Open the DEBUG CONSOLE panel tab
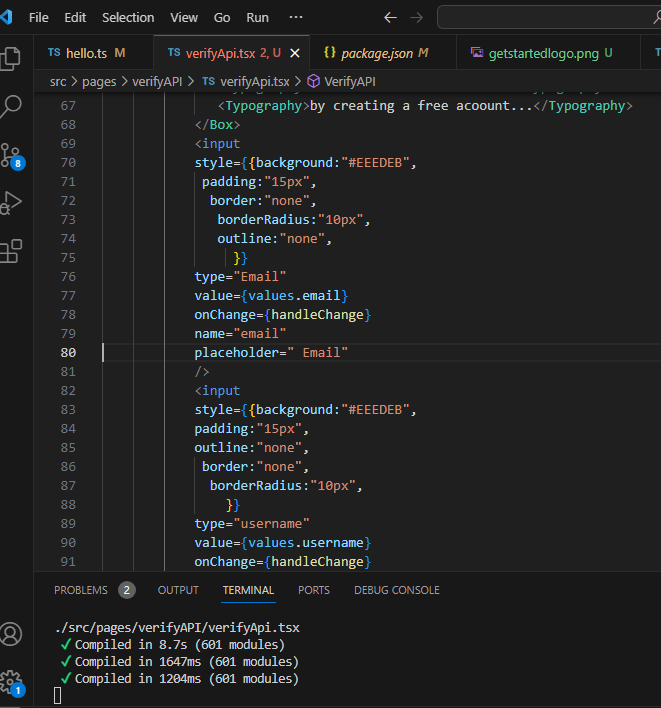 (396, 590)
